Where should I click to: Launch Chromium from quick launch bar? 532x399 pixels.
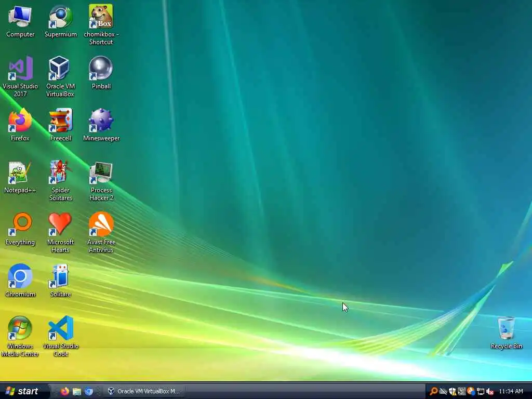(89, 391)
